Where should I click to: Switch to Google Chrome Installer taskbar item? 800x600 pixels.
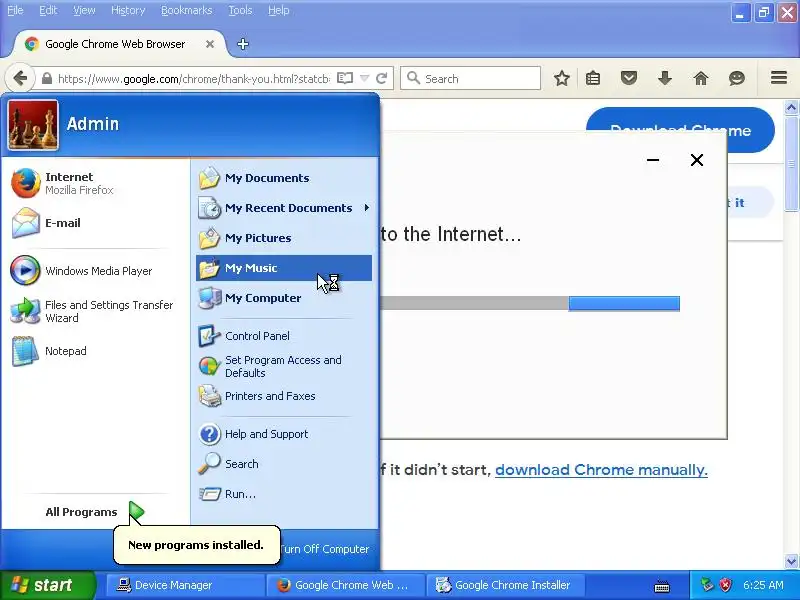click(x=506, y=585)
